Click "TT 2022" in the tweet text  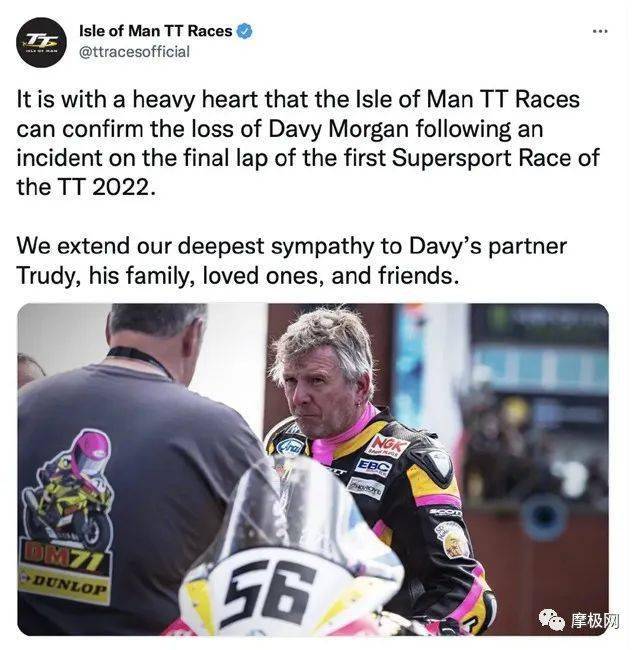105,187
